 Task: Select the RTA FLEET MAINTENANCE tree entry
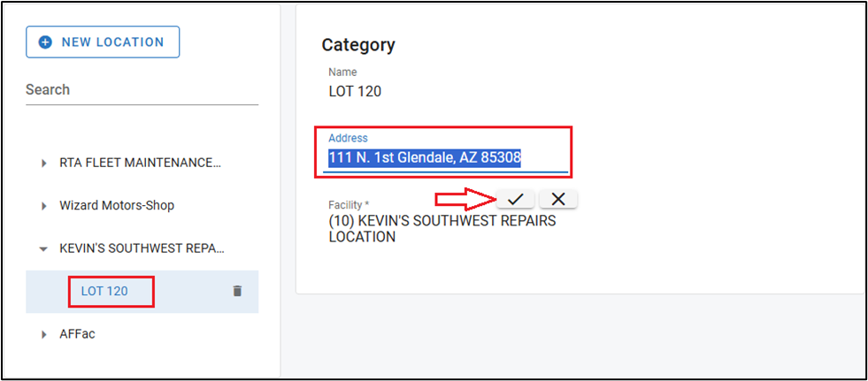pyautogui.click(x=140, y=163)
